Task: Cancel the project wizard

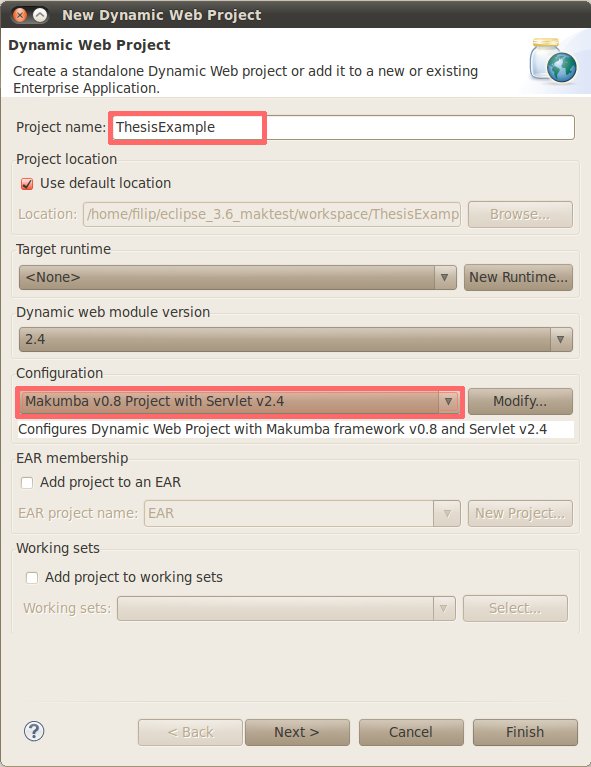Action: click(x=411, y=732)
